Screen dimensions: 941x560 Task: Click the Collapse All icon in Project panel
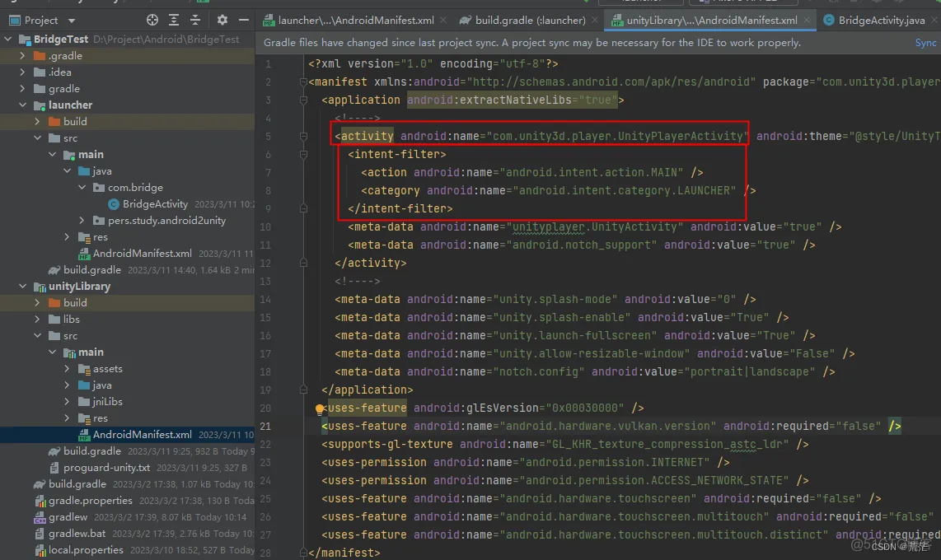(x=195, y=21)
